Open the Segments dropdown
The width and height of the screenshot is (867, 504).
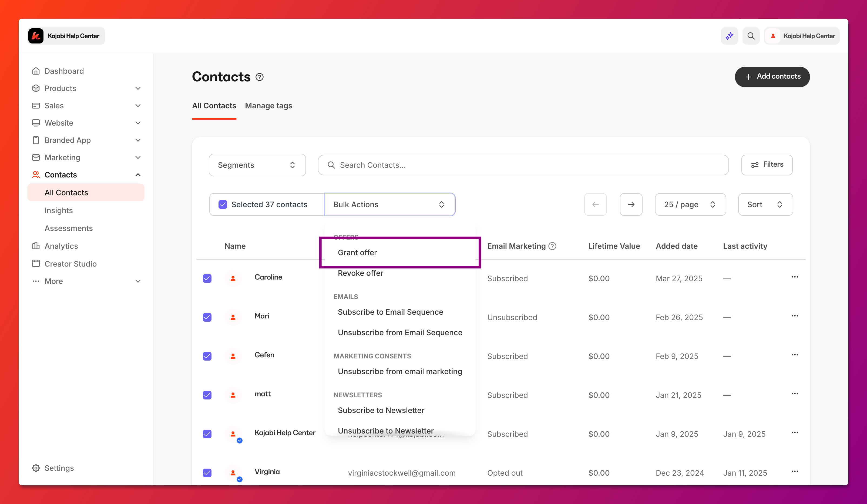[x=257, y=165]
